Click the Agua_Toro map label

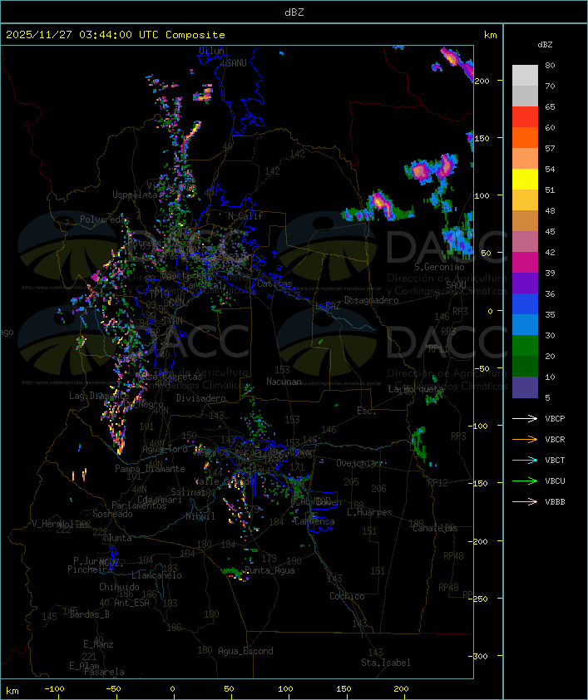pos(165,450)
